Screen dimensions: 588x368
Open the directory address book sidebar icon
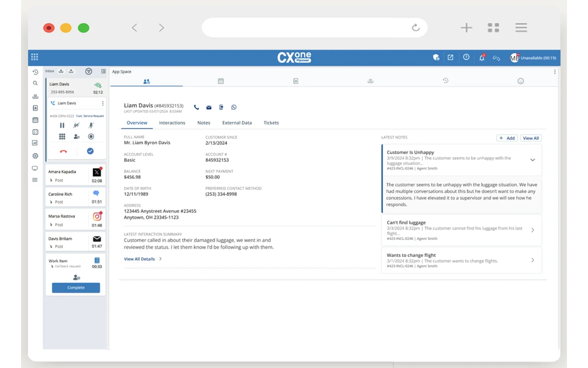coord(35,108)
